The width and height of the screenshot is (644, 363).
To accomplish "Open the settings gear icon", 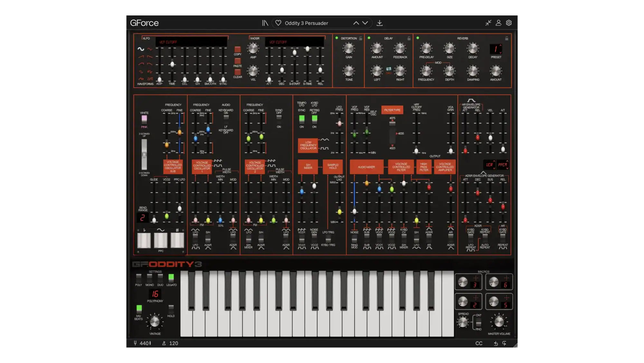I will (509, 23).
